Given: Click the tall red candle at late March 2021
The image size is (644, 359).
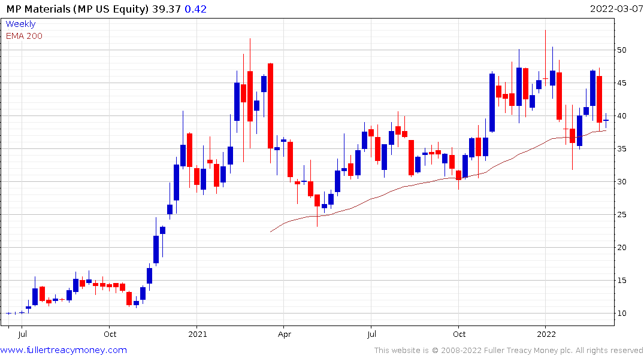Looking at the screenshot, I should pyautogui.click(x=270, y=106).
